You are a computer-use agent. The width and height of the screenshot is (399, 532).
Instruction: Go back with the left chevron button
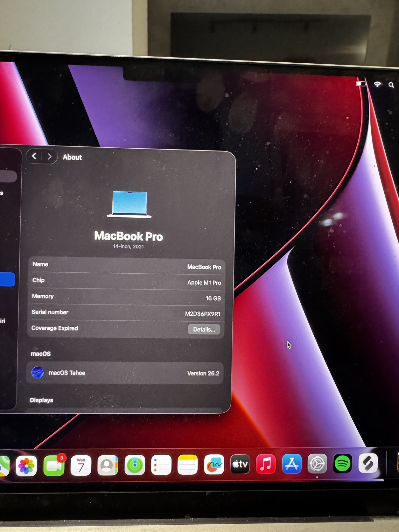tap(34, 156)
